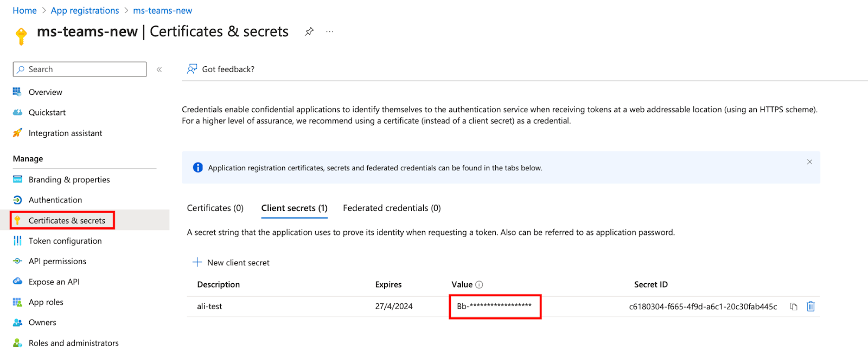Open the Overview page

[46, 92]
